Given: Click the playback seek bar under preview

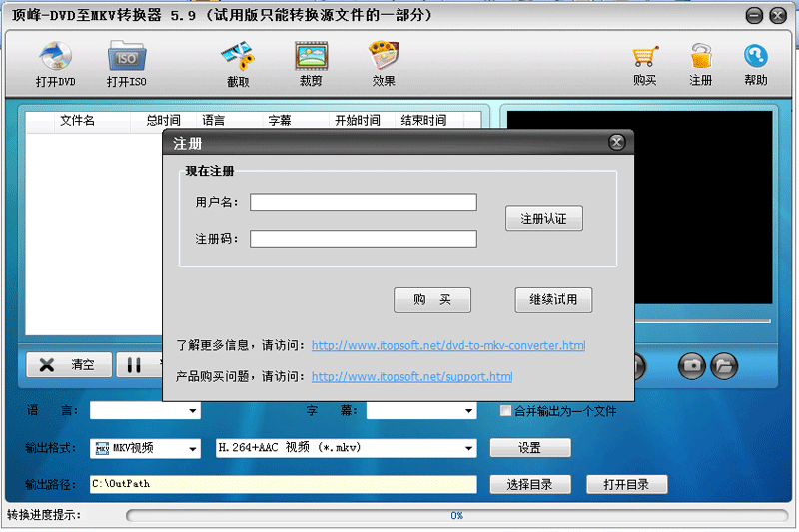Looking at the screenshot, I should 703,321.
